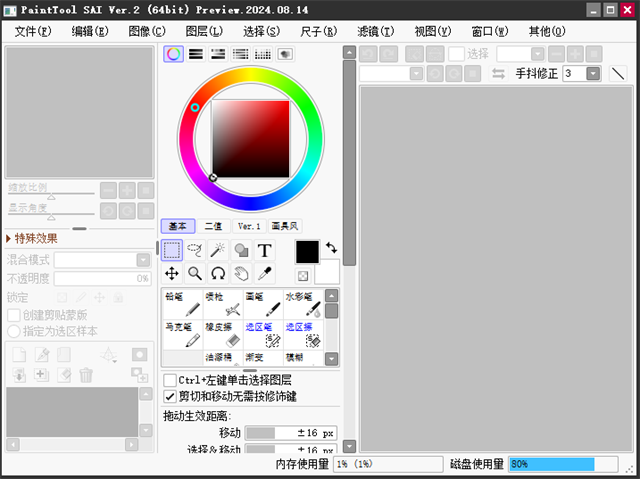
Task: Choose the 马克笔 marker tool
Action: (x=183, y=335)
